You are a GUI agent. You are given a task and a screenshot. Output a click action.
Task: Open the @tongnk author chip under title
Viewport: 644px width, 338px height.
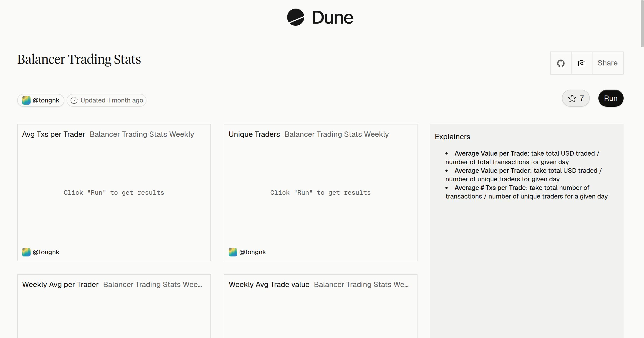coord(41,100)
